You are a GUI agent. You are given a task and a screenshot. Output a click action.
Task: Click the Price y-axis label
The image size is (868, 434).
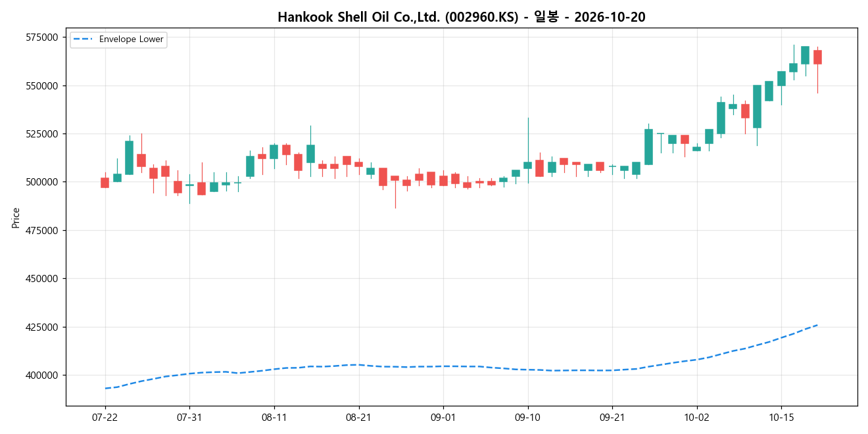tap(16, 218)
